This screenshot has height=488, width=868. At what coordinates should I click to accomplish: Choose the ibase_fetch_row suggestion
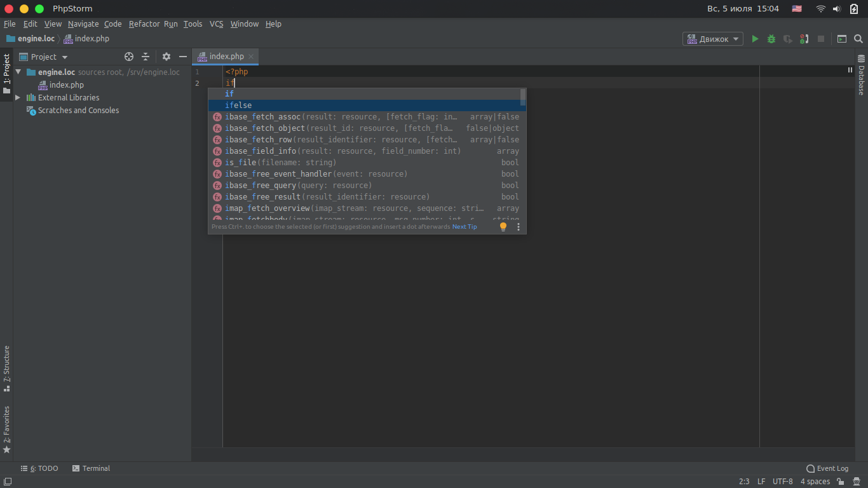pos(364,140)
